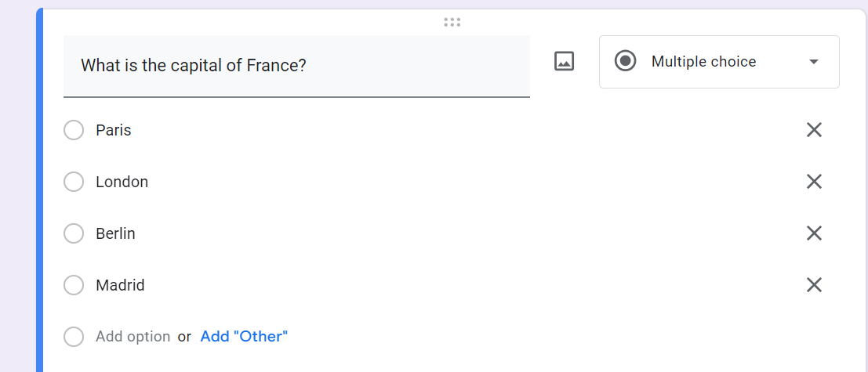Click "Add option" to create a new choice

click(x=133, y=337)
